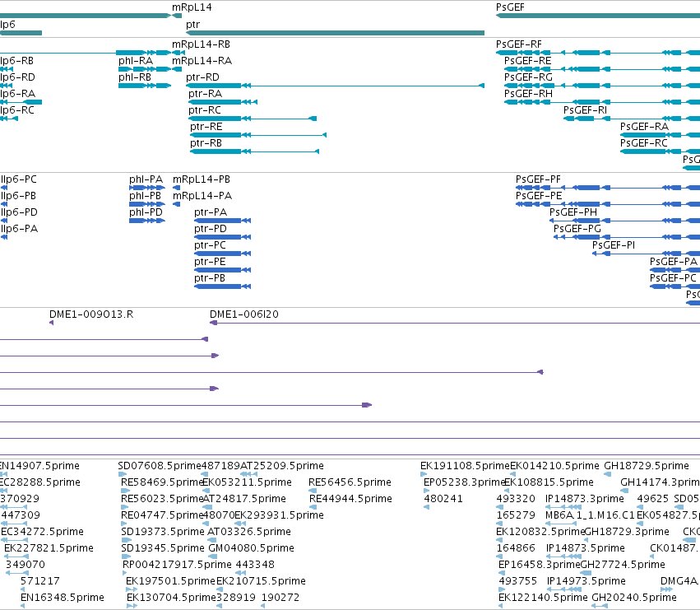Select the ptr-PD protein label
Image resolution: width=700 pixels, height=610 pixels.
211,230
